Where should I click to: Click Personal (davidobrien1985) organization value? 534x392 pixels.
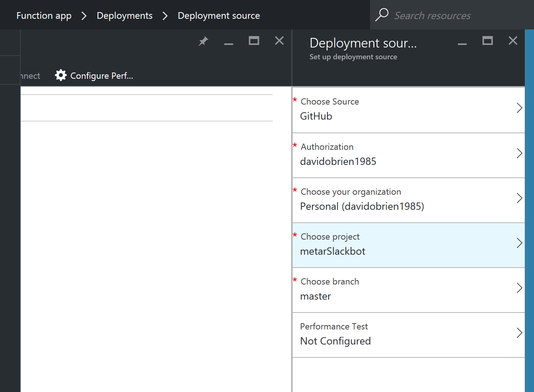[362, 206]
